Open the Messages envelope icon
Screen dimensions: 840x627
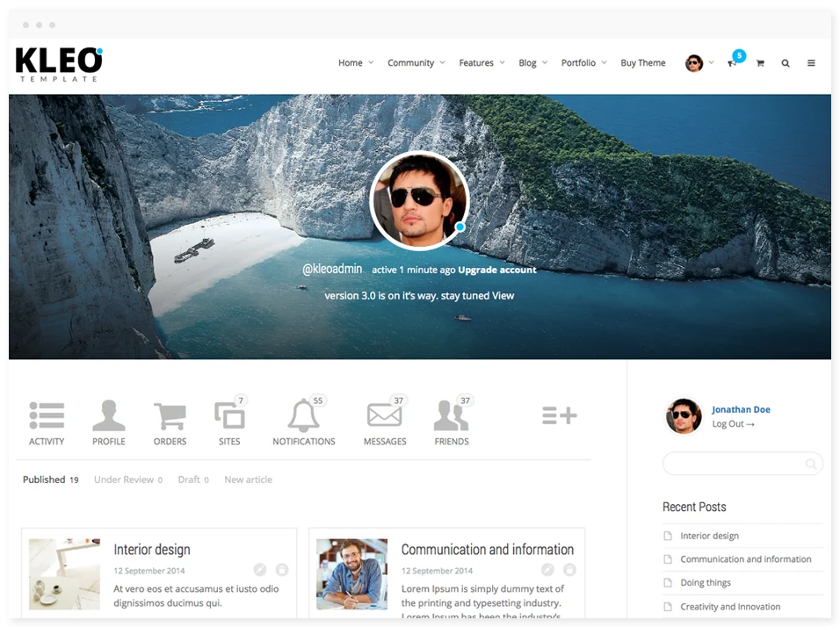pyautogui.click(x=385, y=415)
